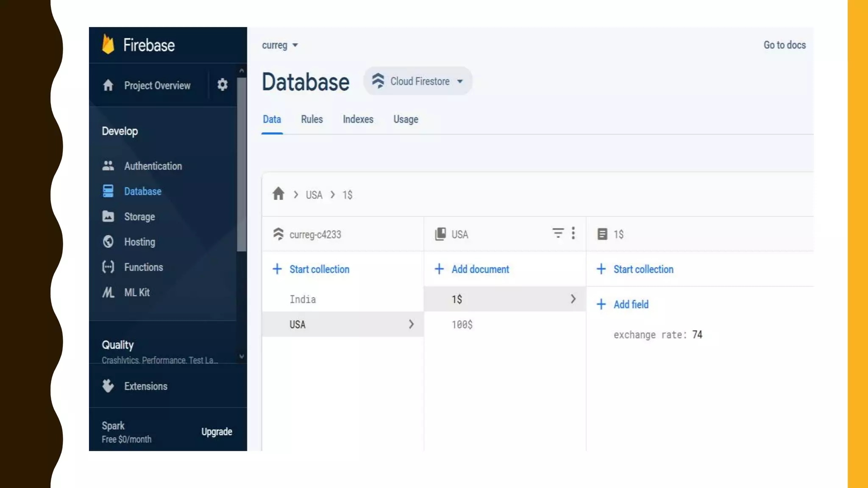Open the curreg project dropdown

tap(280, 45)
